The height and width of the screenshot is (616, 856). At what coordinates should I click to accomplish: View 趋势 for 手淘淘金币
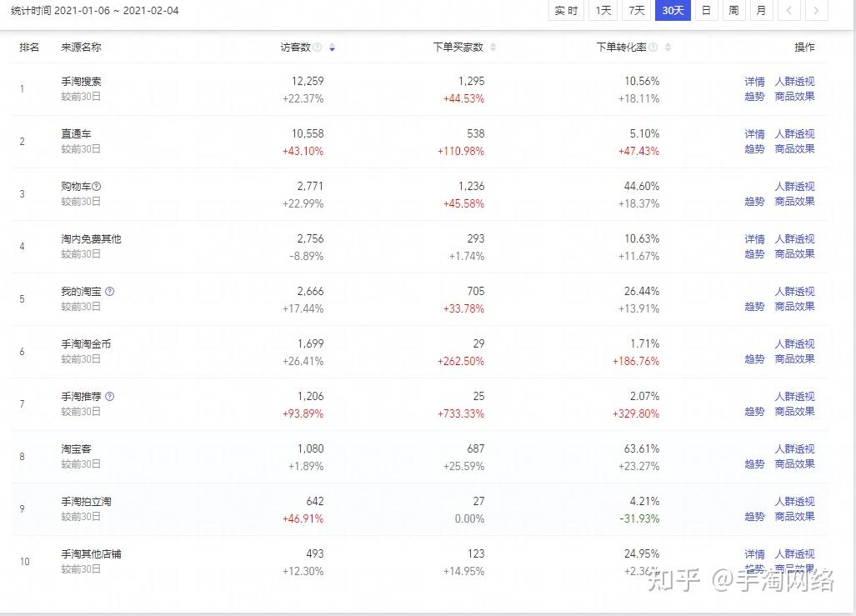[754, 358]
